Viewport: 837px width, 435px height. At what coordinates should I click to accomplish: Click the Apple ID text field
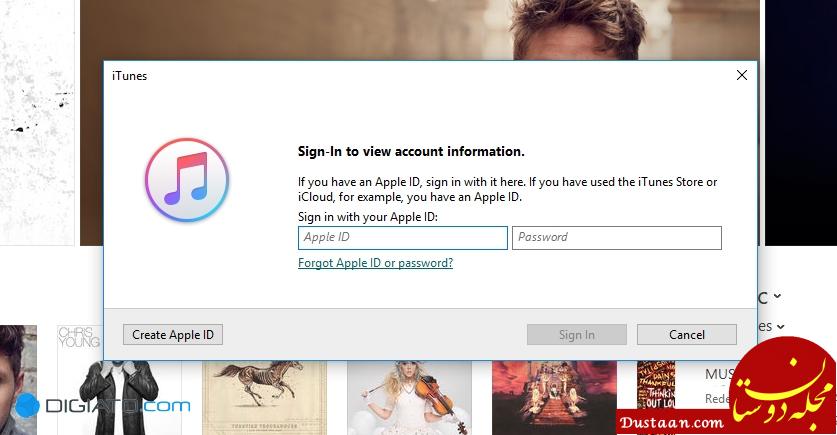coord(402,238)
